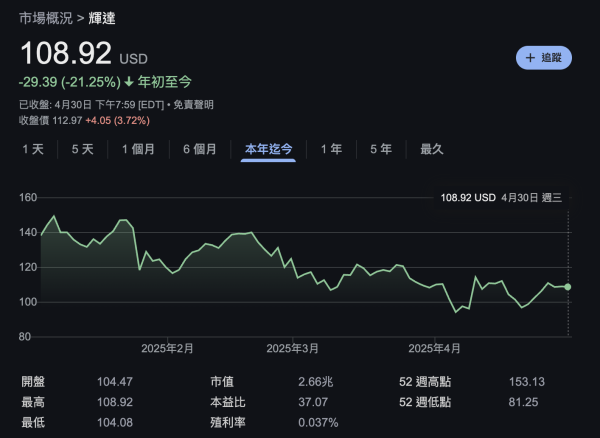Click the 52 週低點 label
The width and height of the screenshot is (600, 438).
[x=425, y=402]
